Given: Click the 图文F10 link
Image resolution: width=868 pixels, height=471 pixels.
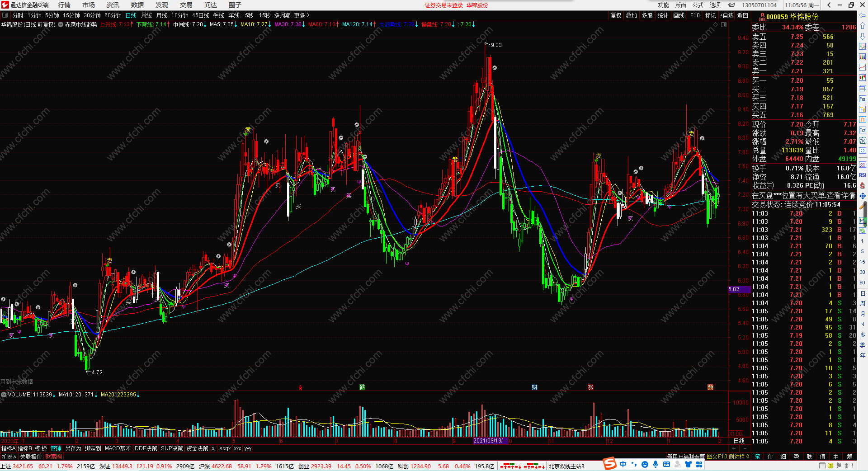Looking at the screenshot, I should [717, 457].
